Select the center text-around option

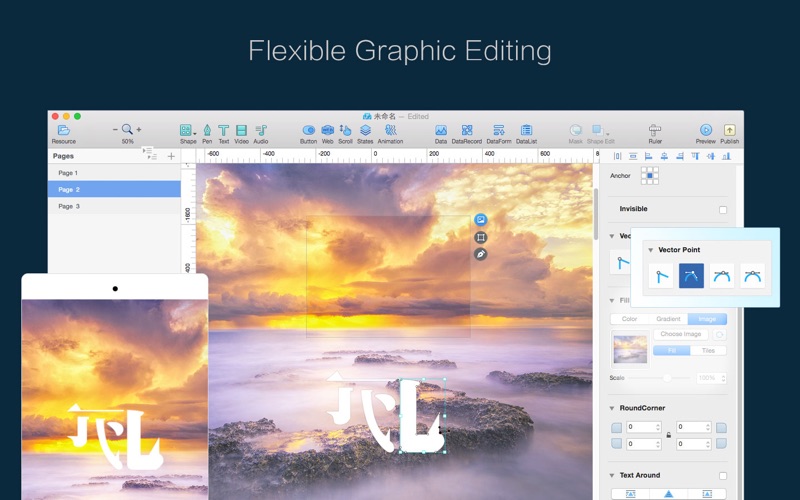point(668,494)
